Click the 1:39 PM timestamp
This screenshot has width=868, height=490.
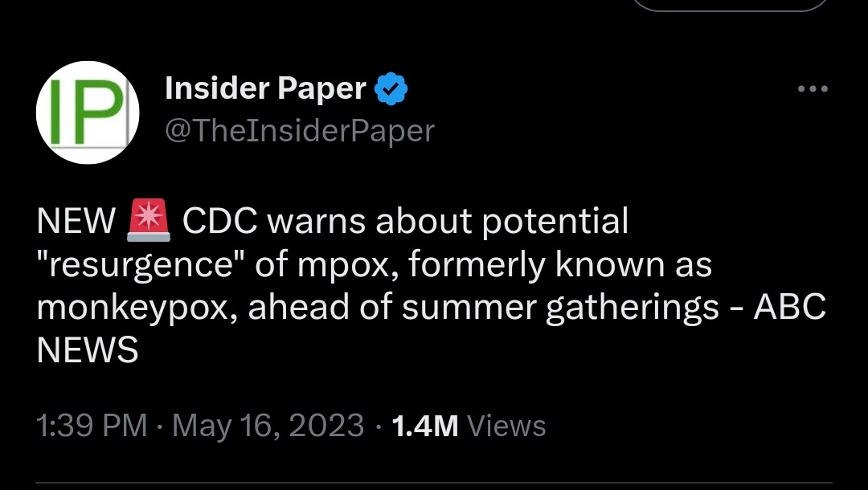(92, 426)
